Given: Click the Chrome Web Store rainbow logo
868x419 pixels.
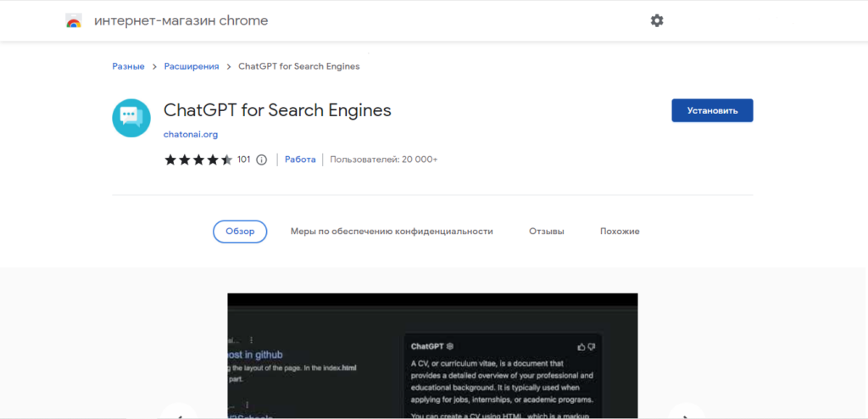Looking at the screenshot, I should [74, 21].
